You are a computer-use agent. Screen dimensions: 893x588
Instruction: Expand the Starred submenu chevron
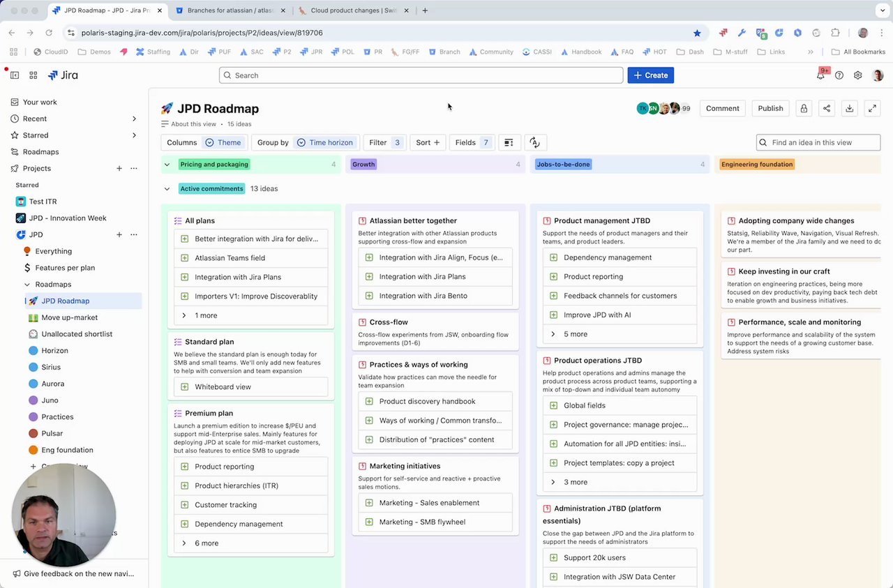pyautogui.click(x=134, y=135)
